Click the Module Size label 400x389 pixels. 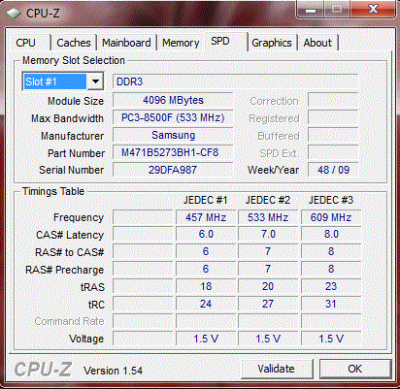point(75,101)
